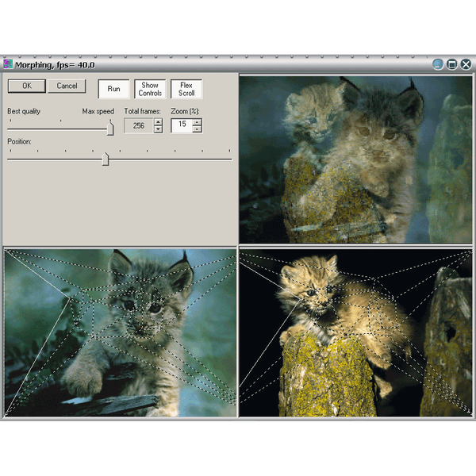Viewport: 476px width, 476px height.
Task: Run the morphing animation
Action: coord(113,89)
